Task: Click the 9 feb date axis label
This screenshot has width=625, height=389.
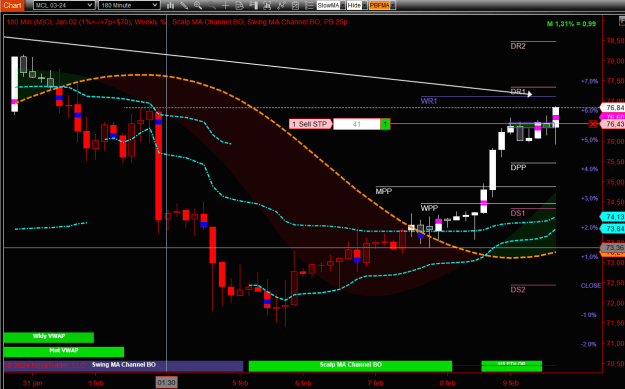Action: point(511,383)
